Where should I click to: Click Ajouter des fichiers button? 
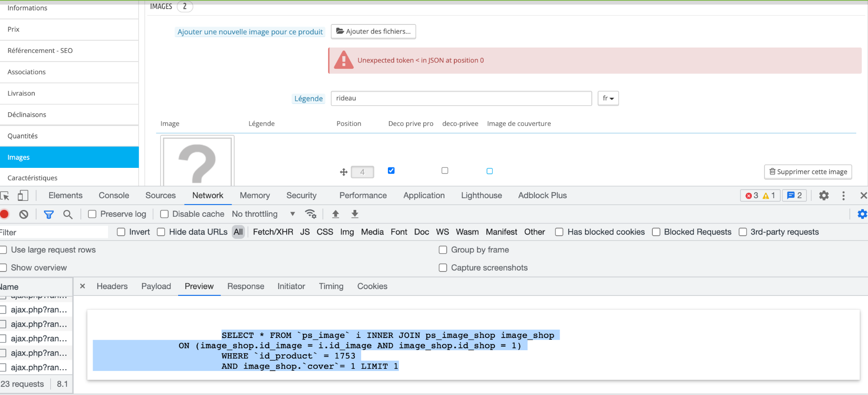point(373,31)
